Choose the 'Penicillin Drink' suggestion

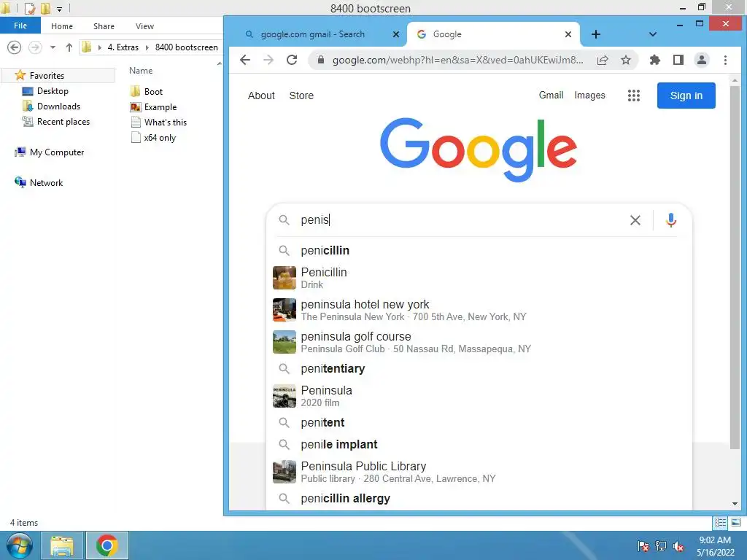pos(479,278)
